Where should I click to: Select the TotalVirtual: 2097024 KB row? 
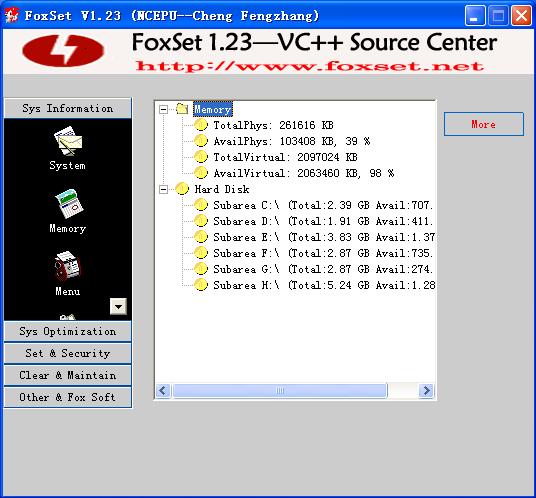tap(285, 157)
